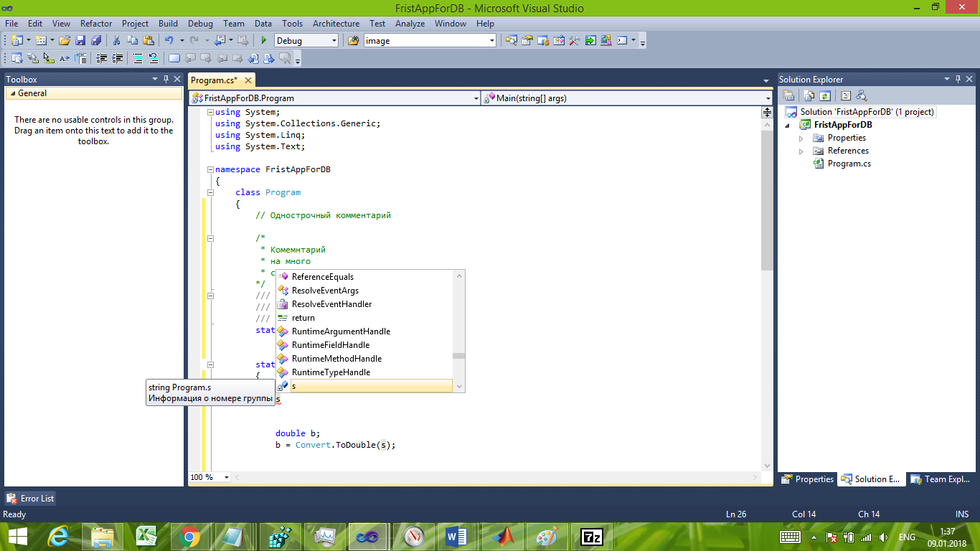Image resolution: width=980 pixels, height=551 pixels.
Task: Click the Paste clipboard icon
Action: (149, 40)
